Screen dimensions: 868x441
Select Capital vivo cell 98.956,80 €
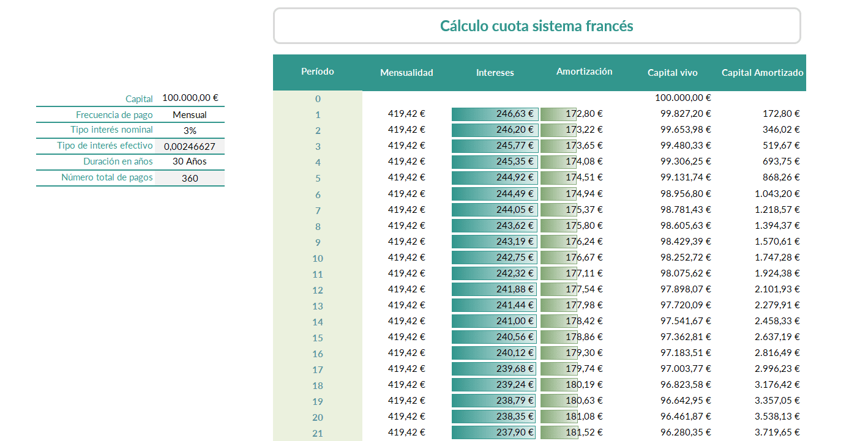[x=686, y=193]
